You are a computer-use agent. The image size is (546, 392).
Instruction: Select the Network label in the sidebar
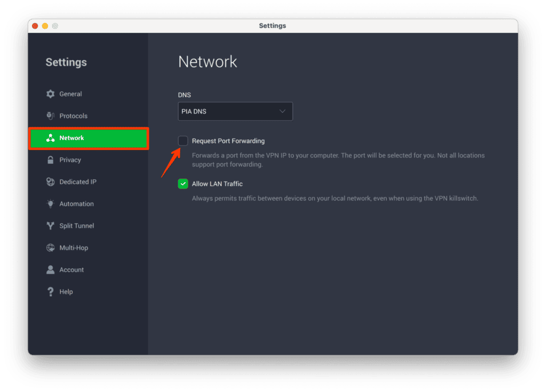[x=71, y=138]
